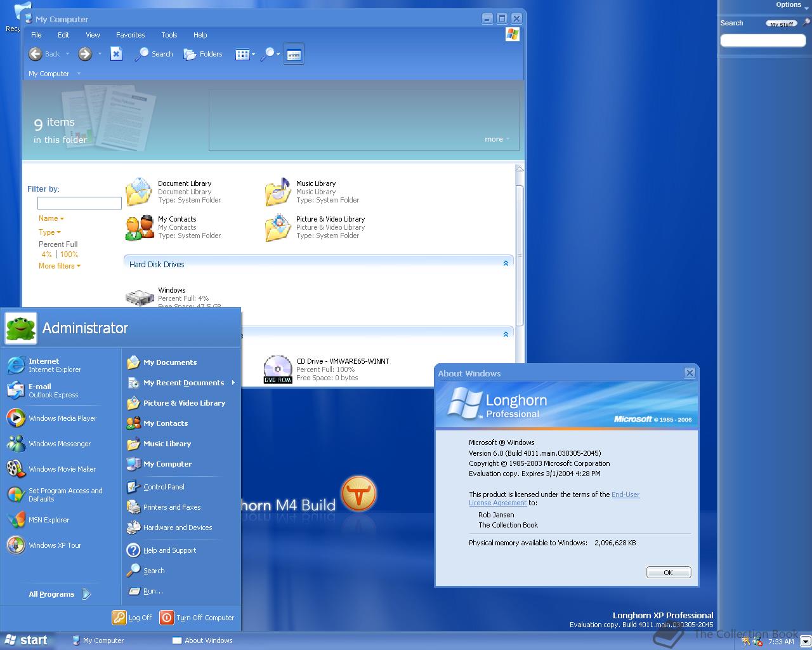This screenshot has height=650, width=812.
Task: Click OK in About Windows dialog
Action: coord(668,573)
